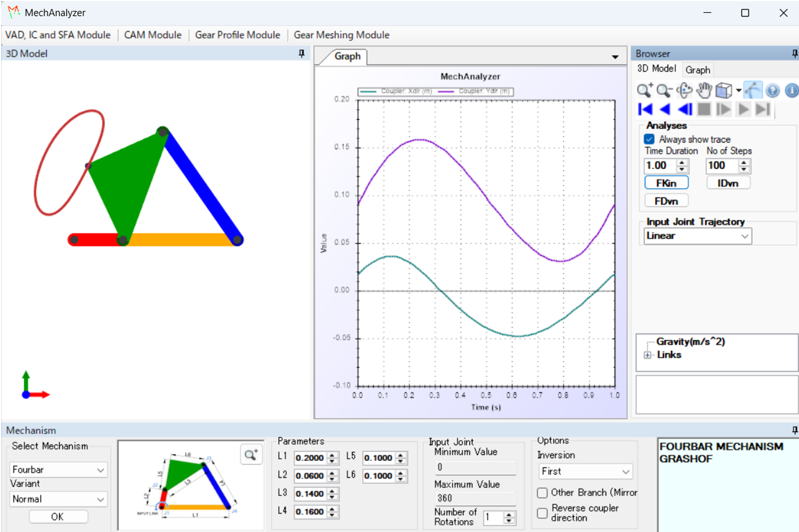Expand the Links tree node
This screenshot has width=799, height=532.
pyautogui.click(x=648, y=355)
